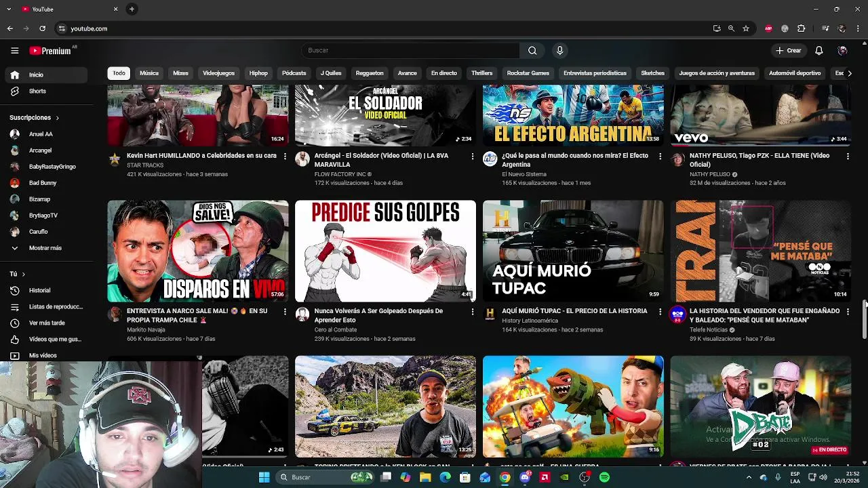Bookmark this page with the star icon

746,28
